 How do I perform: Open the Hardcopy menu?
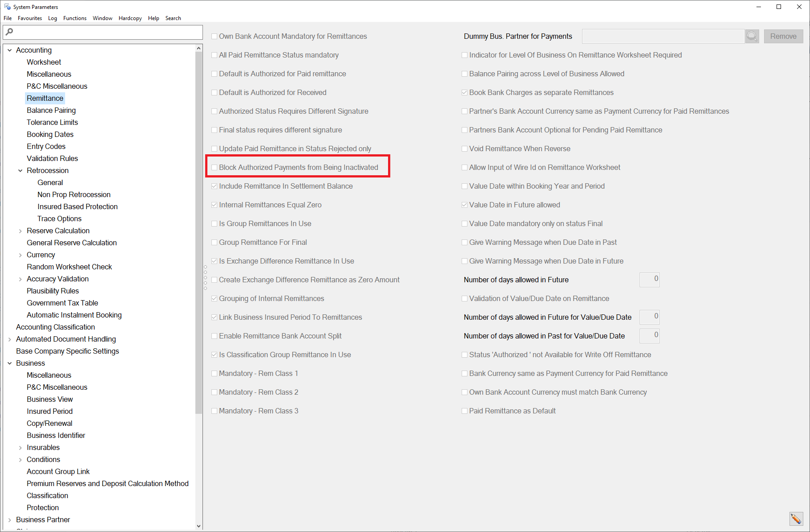pyautogui.click(x=130, y=18)
